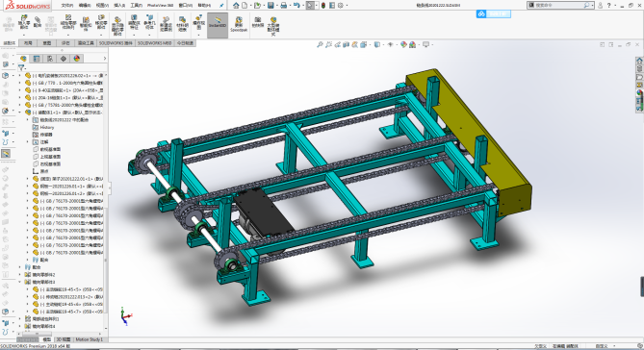Viewport: 644px width, 350px height.
Task: Create a New Motion Study
Action: [x=166, y=20]
